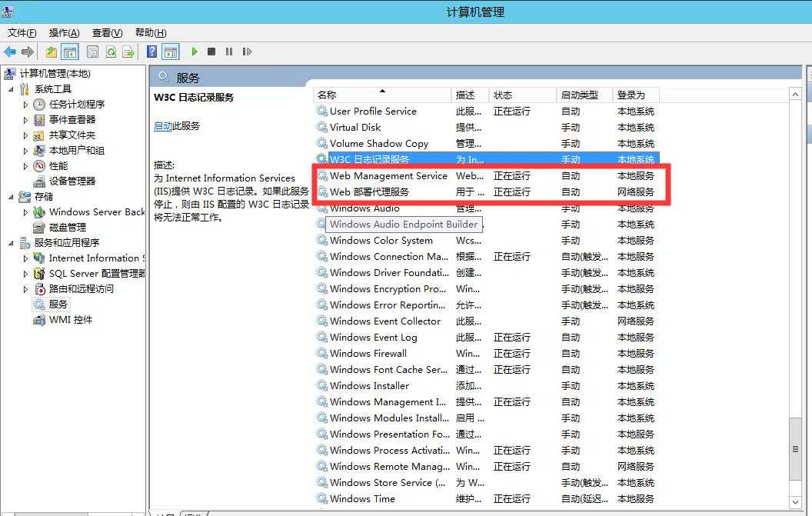The height and width of the screenshot is (516, 812).
Task: Select the Windows Firewall service row
Action: 486,353
